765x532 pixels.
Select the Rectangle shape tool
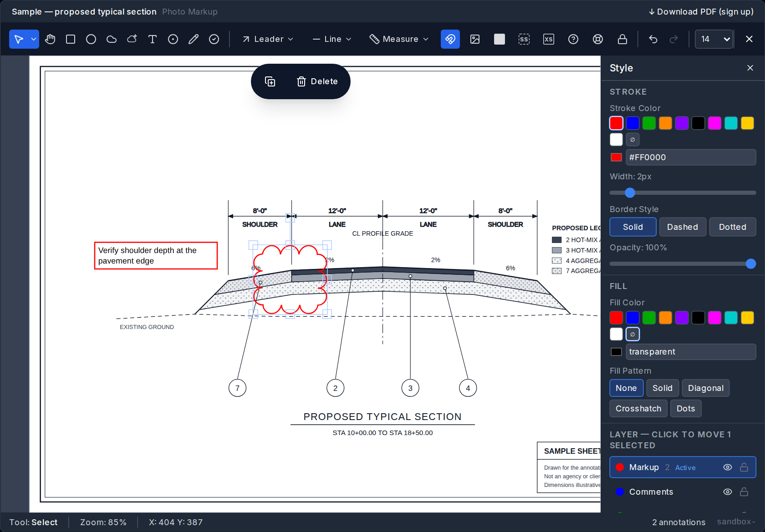[71, 39]
